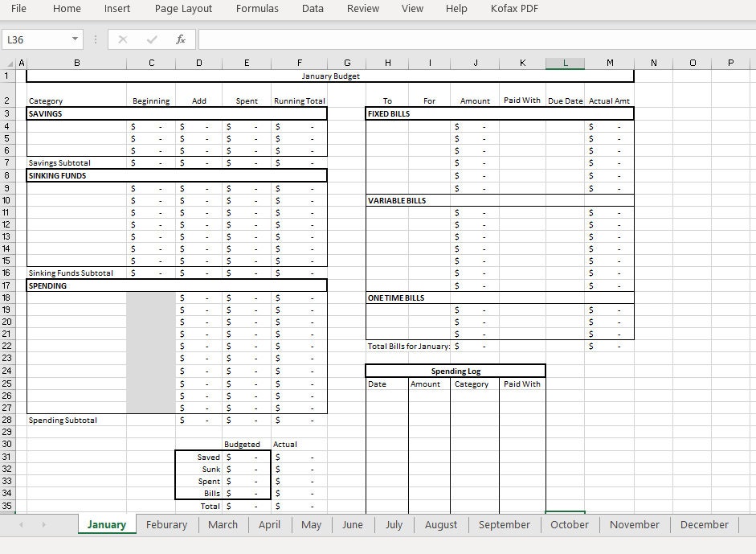Viewport: 756px width, 554px height.
Task: Open the Feburary sheet tab
Action: pos(166,524)
